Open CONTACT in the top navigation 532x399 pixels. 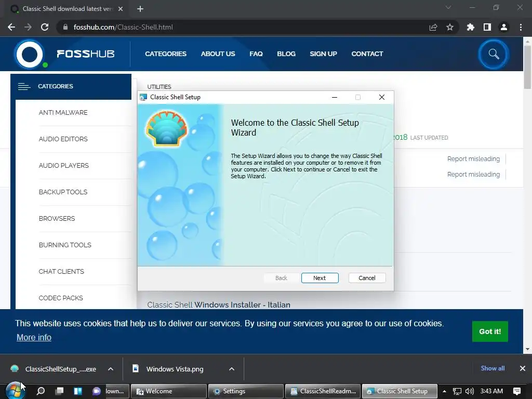[367, 54]
